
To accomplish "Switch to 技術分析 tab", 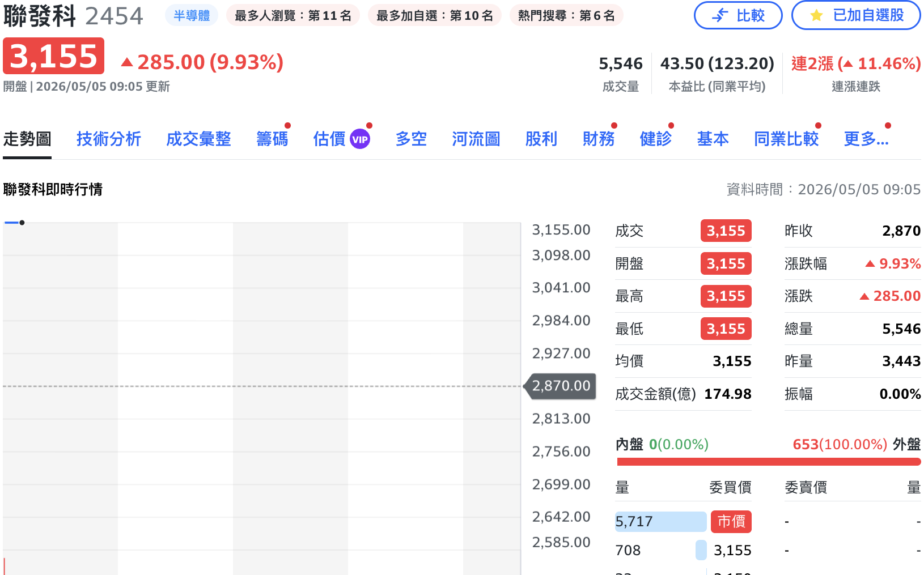I will click(x=109, y=139).
